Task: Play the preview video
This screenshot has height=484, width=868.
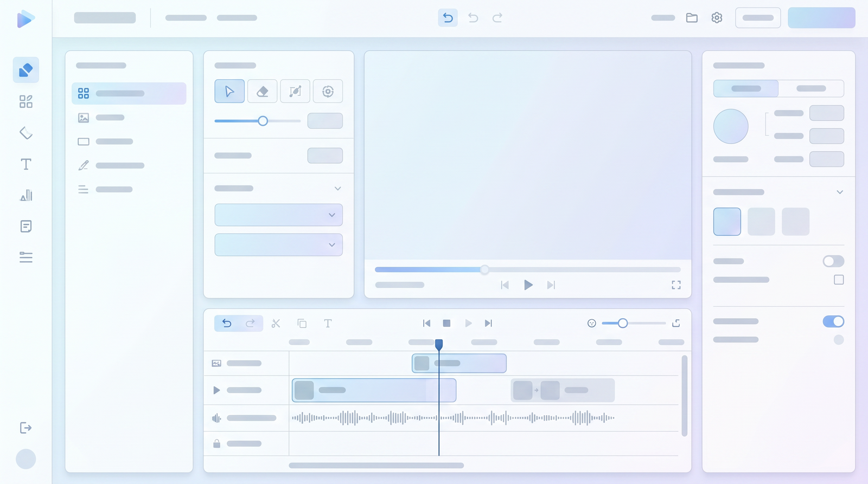Action: (528, 285)
